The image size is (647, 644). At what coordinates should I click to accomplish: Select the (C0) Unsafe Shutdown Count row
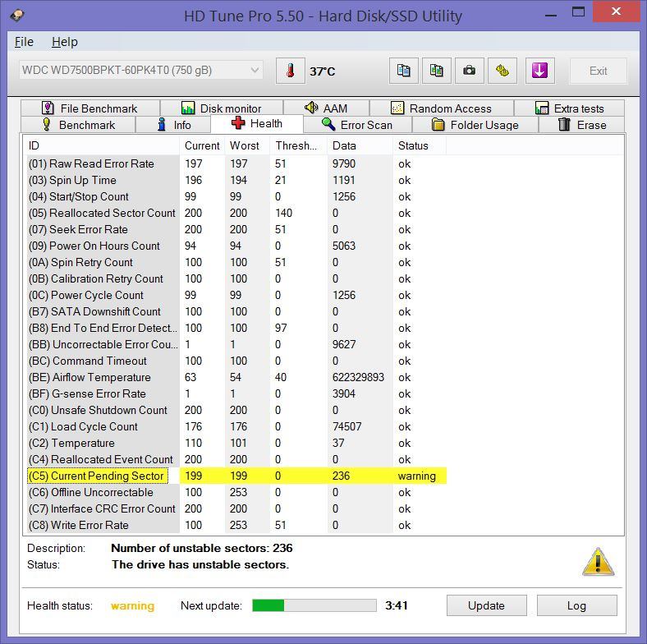click(x=236, y=410)
